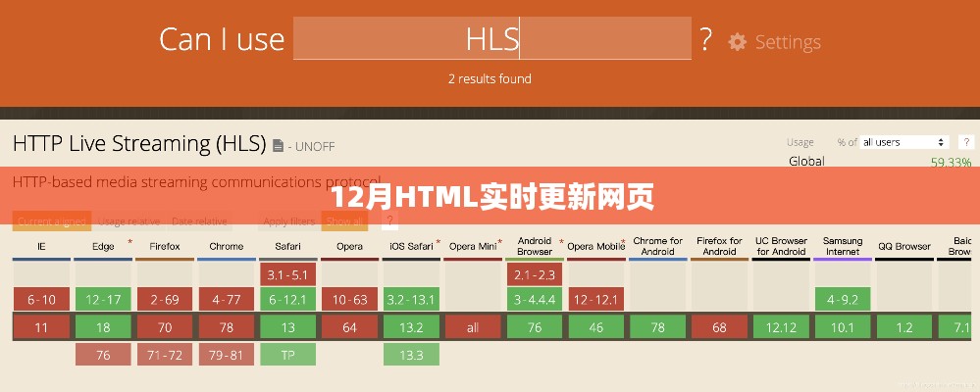
Task: Select the Opera 64 cell
Action: coord(349,327)
